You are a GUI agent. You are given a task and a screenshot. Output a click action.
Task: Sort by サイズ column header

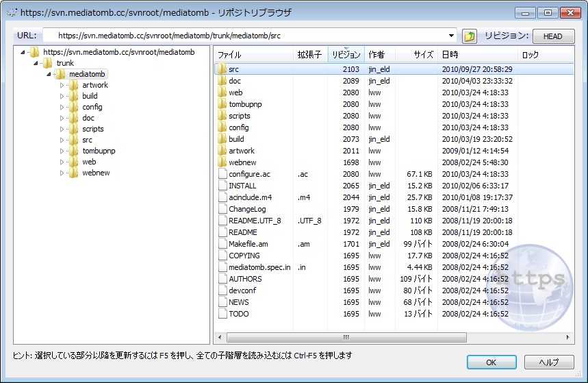coord(416,55)
